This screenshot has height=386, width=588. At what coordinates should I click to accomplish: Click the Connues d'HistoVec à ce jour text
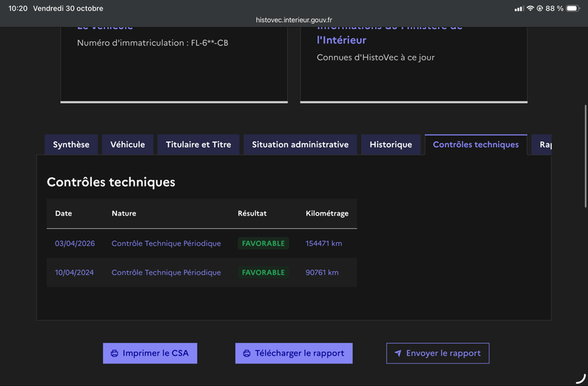pos(376,57)
